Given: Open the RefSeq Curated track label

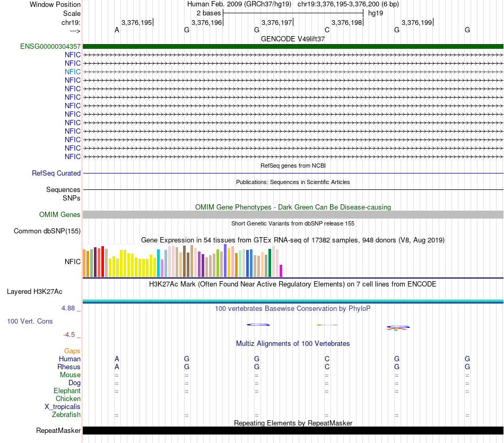Looking at the screenshot, I should pyautogui.click(x=56, y=173).
